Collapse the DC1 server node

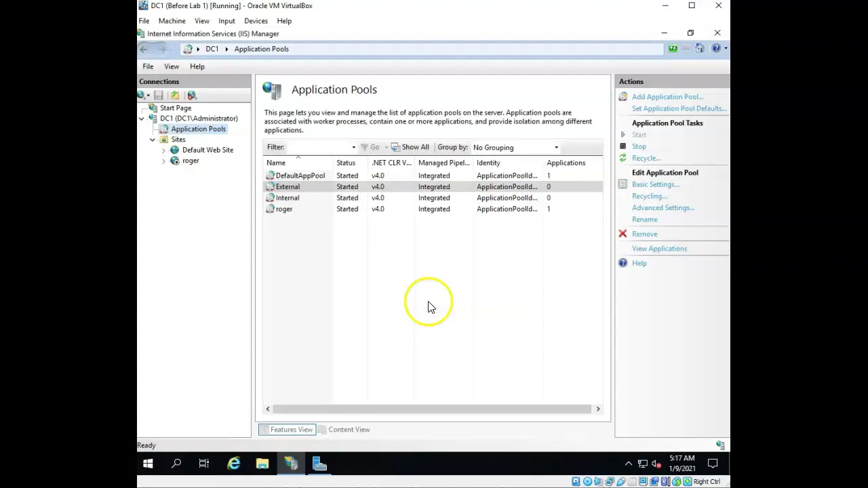tap(142, 119)
